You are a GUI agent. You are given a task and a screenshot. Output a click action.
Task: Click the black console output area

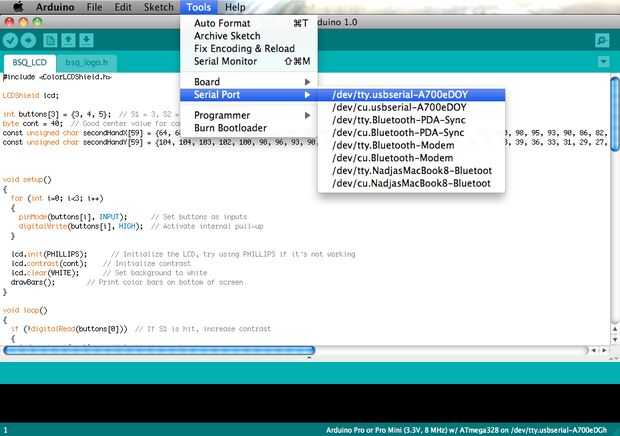310,403
